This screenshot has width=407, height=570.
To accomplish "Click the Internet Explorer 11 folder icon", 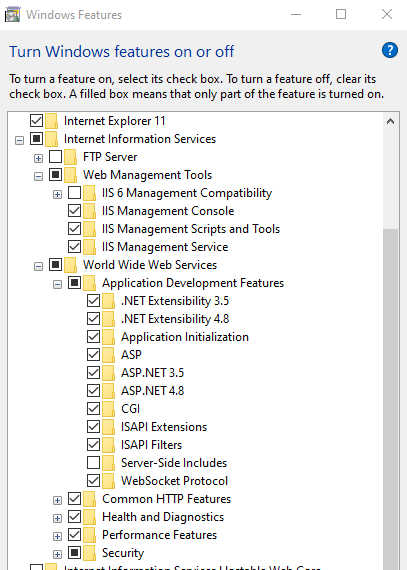I will coord(52,121).
